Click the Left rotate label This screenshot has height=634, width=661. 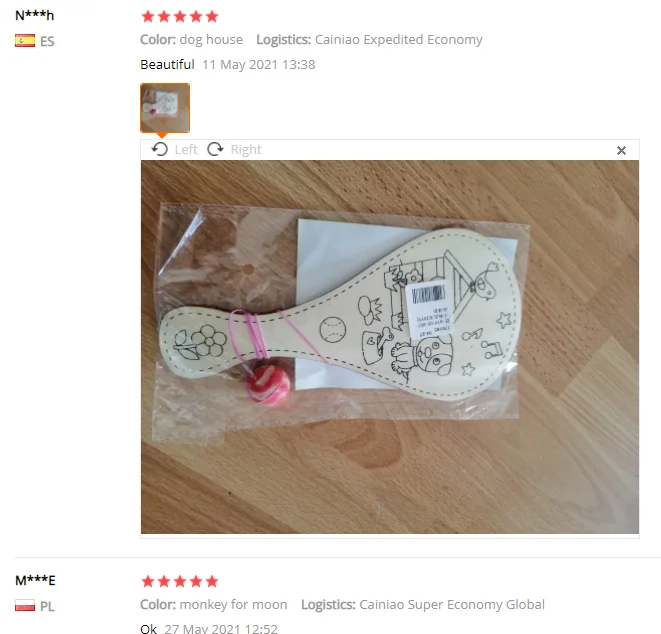186,150
